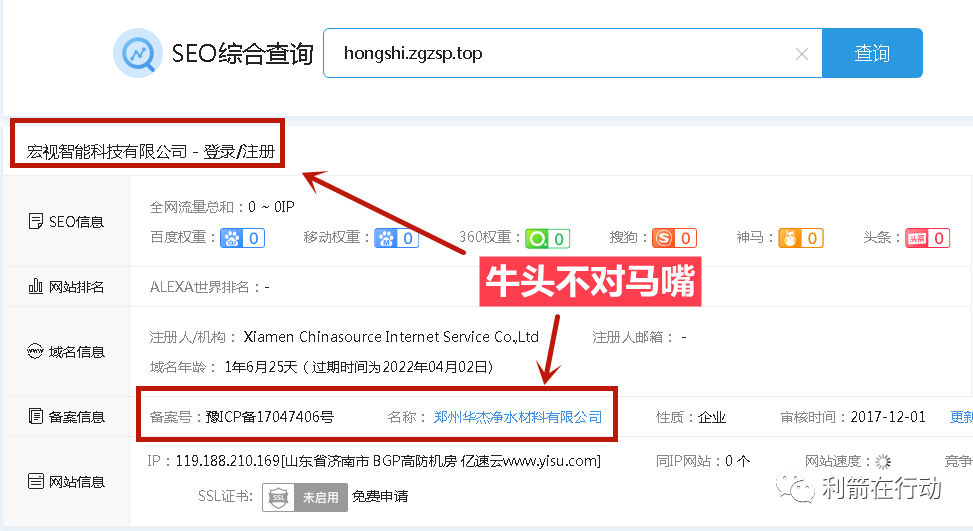Viewport: 973px width, 531px height.
Task: Click registrar Xiamen Chinasource Internet Service text
Action: [x=391, y=337]
